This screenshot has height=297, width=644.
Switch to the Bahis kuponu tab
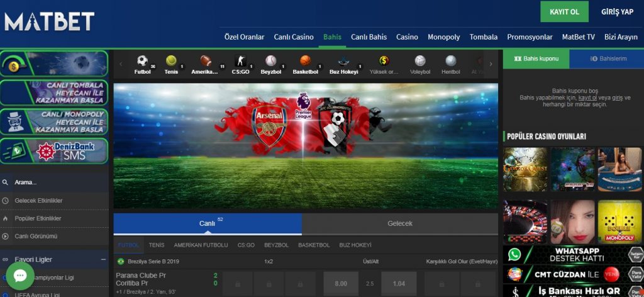pyautogui.click(x=536, y=59)
